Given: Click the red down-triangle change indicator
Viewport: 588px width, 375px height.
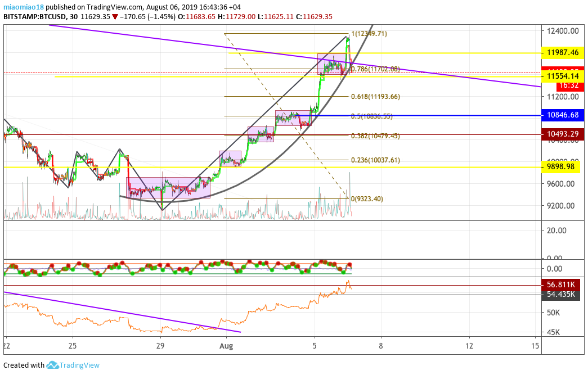Looking at the screenshot, I should click(x=115, y=17).
